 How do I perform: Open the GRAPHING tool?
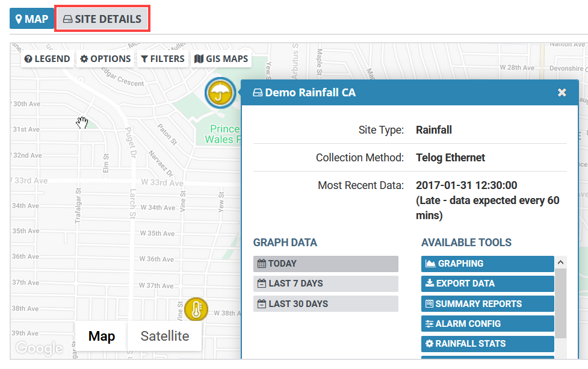click(487, 264)
